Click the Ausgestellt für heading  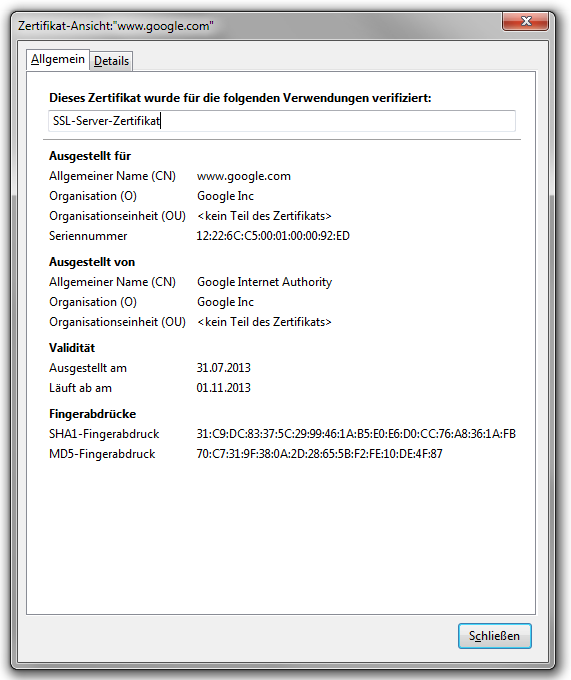pyautogui.click(x=90, y=156)
